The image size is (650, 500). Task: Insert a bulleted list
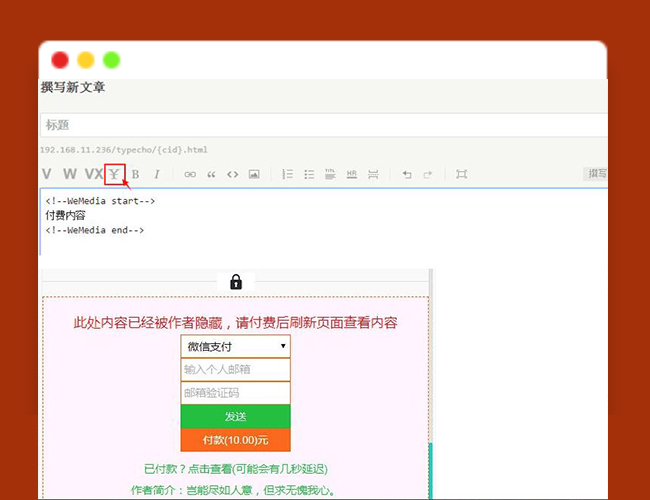(309, 174)
